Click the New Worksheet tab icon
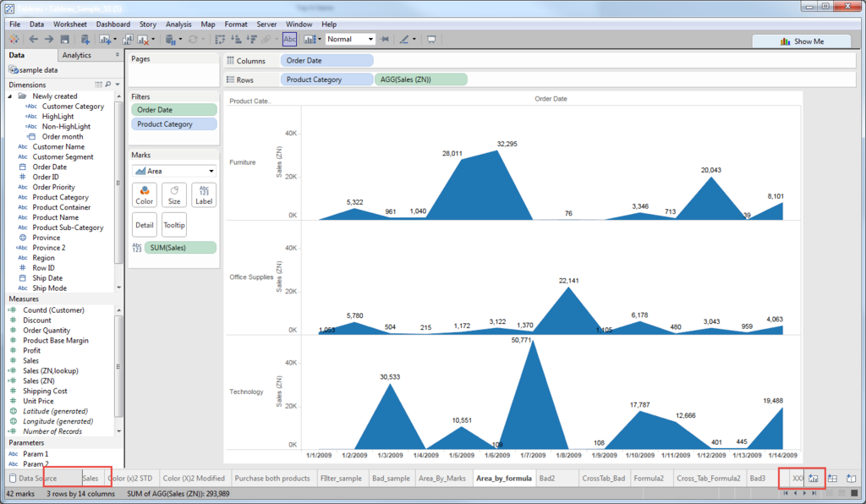The image size is (866, 504). (813, 478)
